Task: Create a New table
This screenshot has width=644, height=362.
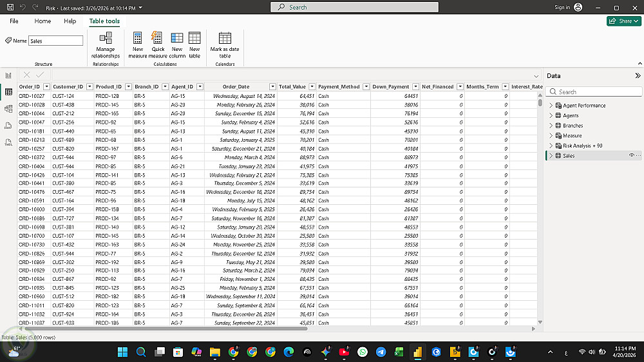Action: coord(194,45)
